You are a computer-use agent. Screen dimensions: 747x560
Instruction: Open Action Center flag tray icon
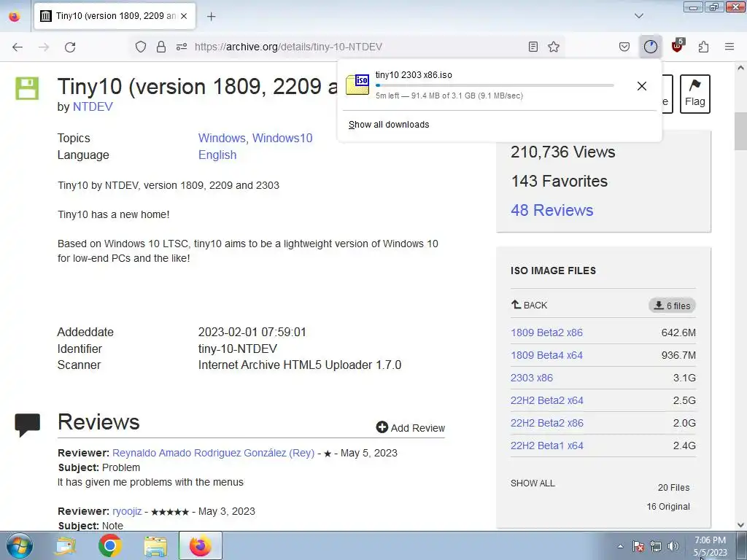click(x=638, y=546)
